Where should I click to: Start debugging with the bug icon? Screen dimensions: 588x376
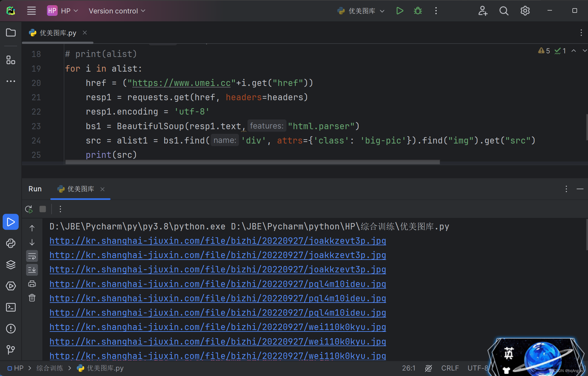click(x=418, y=11)
